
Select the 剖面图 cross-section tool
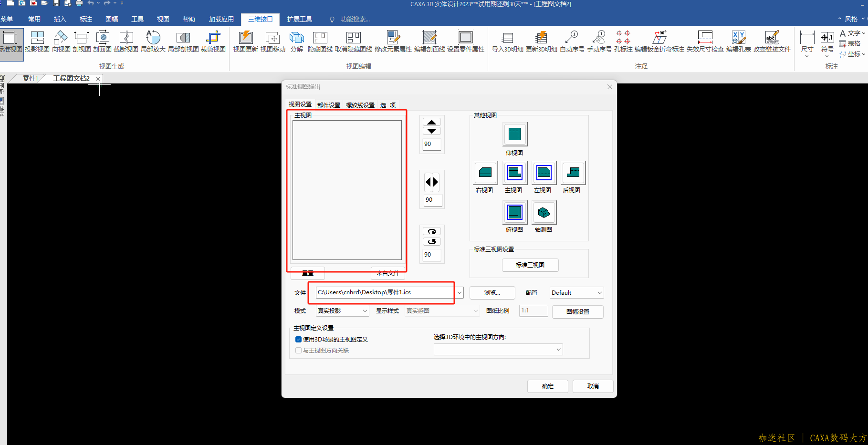tap(102, 42)
